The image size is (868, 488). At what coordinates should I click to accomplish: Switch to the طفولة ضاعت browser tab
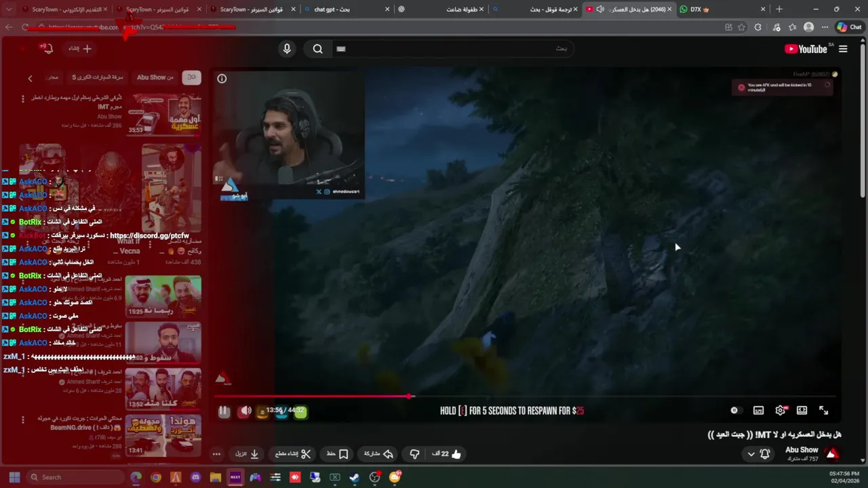[441, 9]
